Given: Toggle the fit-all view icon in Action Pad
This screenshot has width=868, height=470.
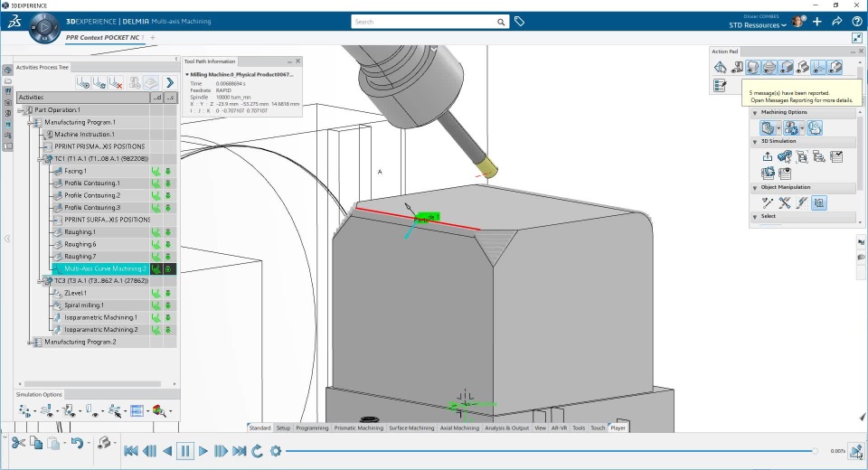Looking at the screenshot, I should pos(720,68).
